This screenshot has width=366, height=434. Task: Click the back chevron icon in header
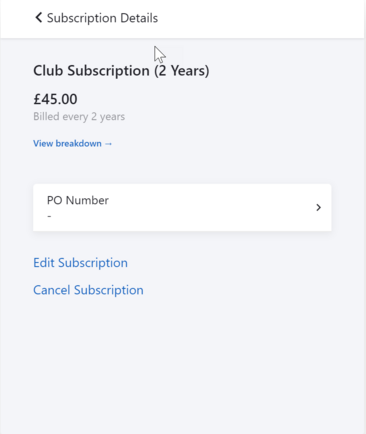39,18
